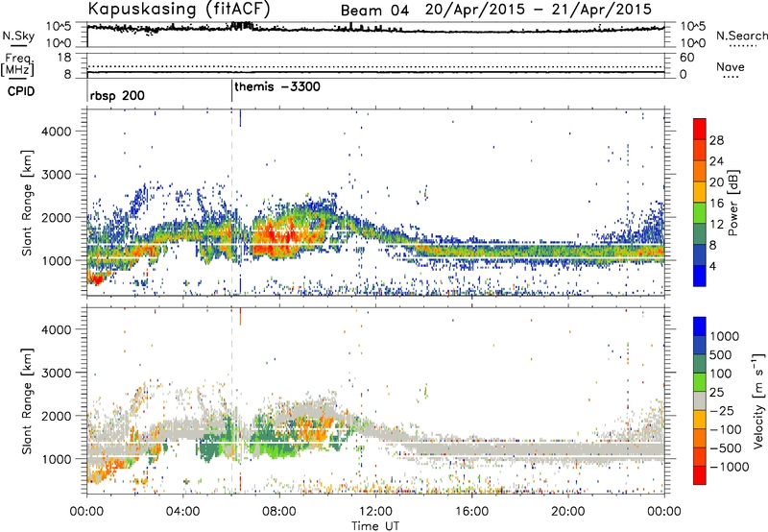The width and height of the screenshot is (768, 532).
Task: Click the 'CPID' row label
Action: click(21, 91)
